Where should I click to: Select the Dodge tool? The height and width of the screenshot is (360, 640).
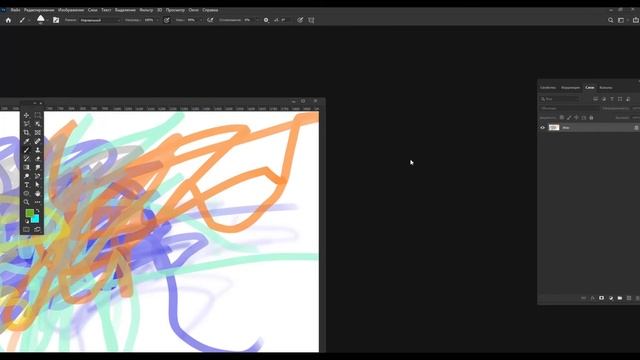coord(27,176)
